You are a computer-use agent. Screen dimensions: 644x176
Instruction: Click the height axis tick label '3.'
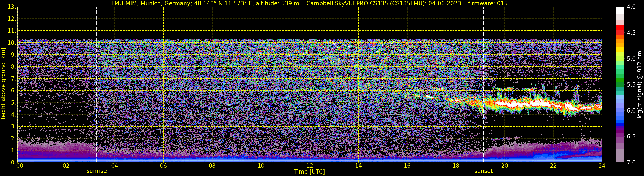point(13,127)
